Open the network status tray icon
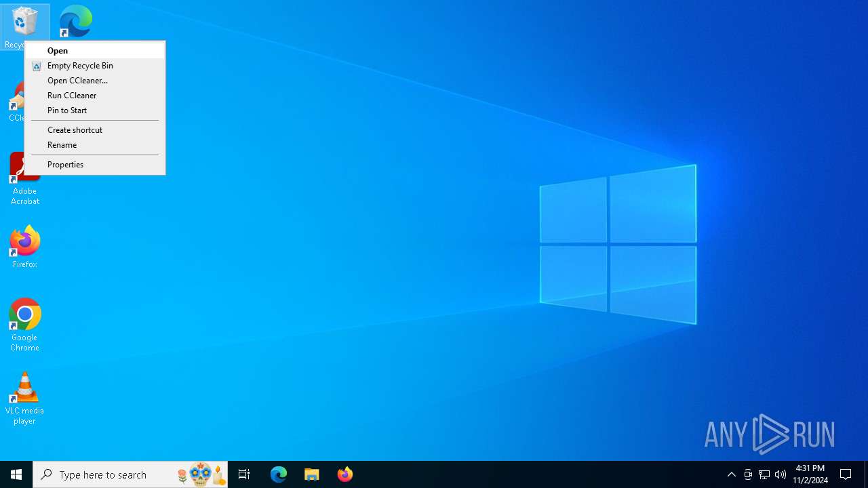The image size is (868, 488). pos(764,474)
